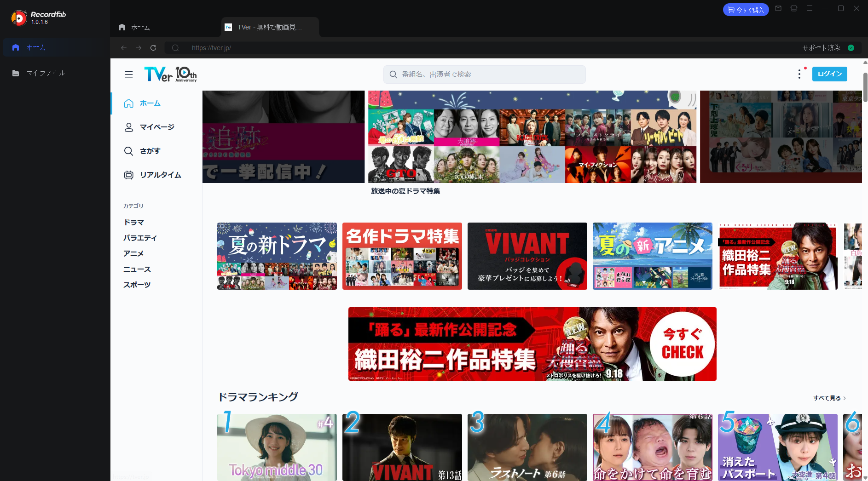This screenshot has height=481, width=868.
Task: Open ranking 1 Tokyo middle 30 thumbnail
Action: point(277,447)
